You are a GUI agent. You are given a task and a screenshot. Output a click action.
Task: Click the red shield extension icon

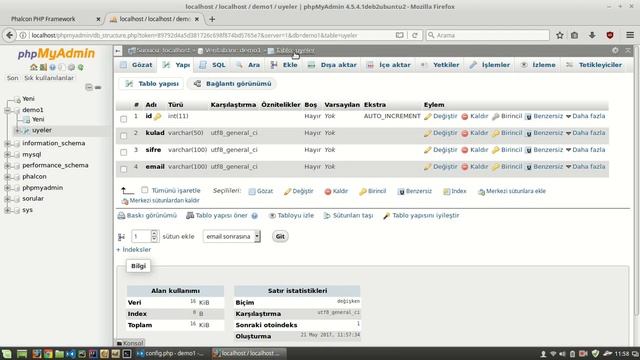click(610, 36)
